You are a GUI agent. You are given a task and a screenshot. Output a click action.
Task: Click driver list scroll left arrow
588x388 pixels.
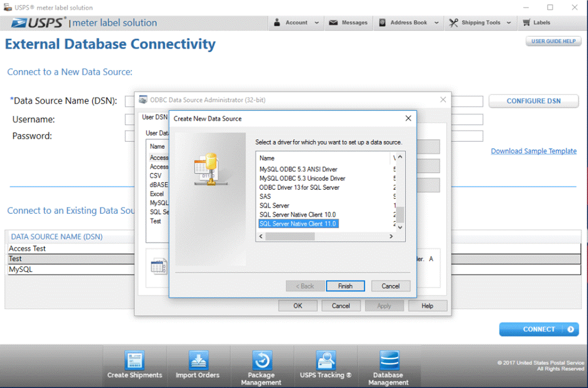[261, 236]
